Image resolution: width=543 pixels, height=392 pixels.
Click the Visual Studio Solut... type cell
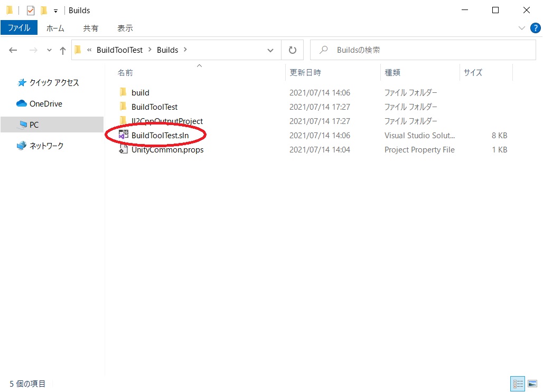point(420,135)
